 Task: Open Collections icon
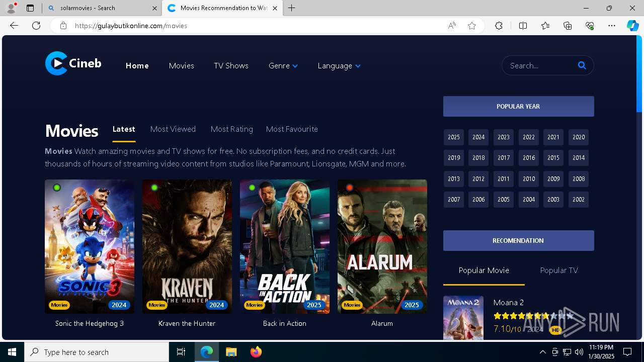(x=568, y=26)
